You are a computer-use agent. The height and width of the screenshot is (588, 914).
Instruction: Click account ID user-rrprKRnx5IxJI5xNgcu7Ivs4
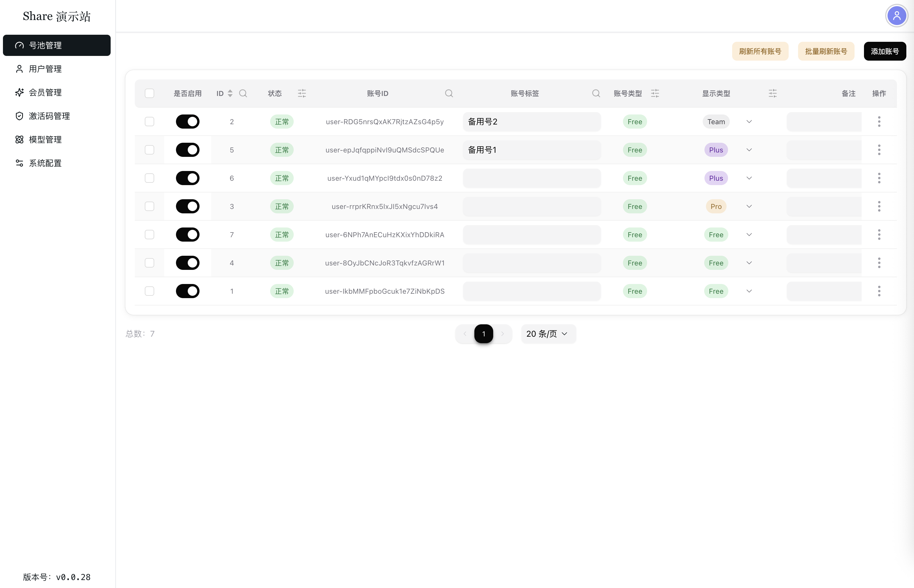coord(384,206)
